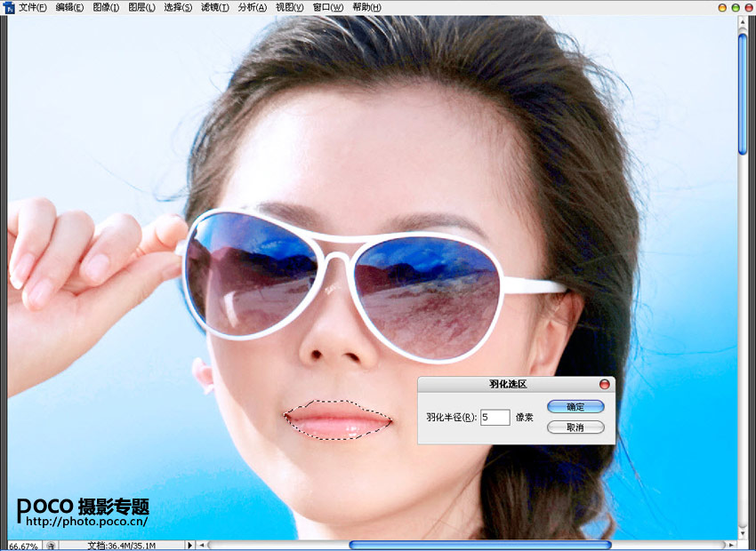The width and height of the screenshot is (756, 551).
Task: Open the 文件 (File) menu
Action: click(33, 7)
